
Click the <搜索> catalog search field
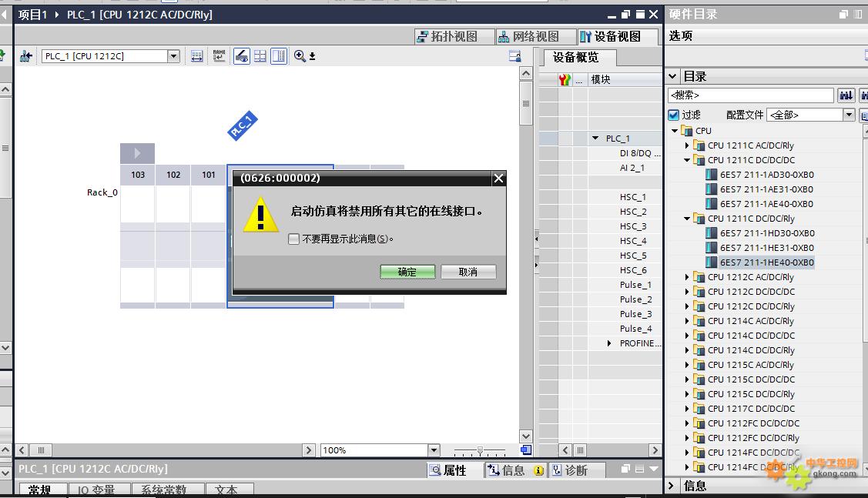(751, 95)
